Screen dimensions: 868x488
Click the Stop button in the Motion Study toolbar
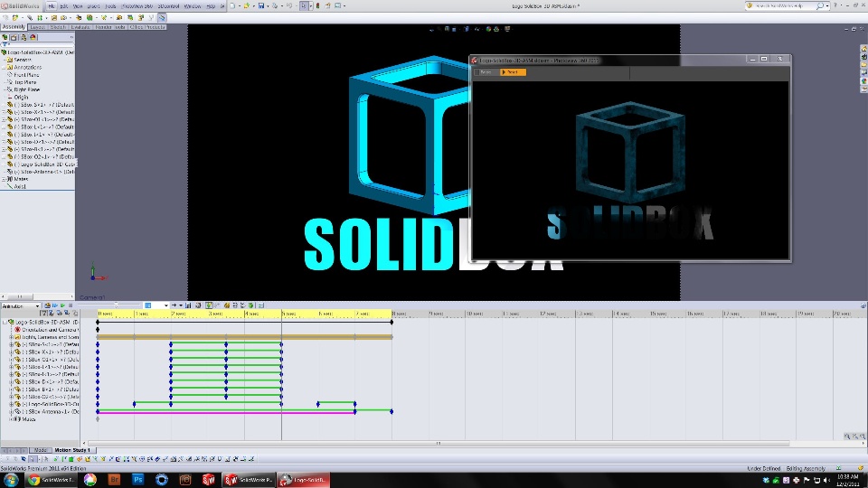coord(70,305)
